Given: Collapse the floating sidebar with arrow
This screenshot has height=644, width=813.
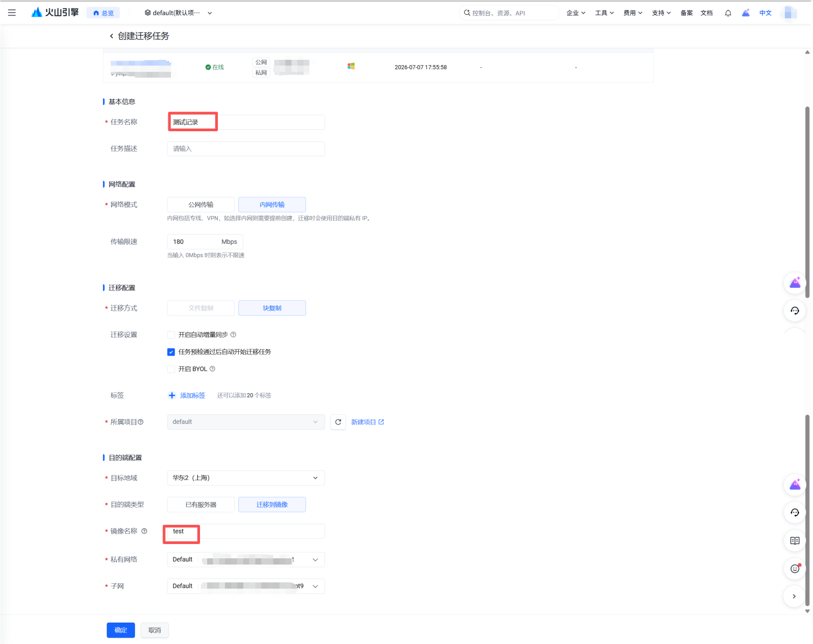Looking at the screenshot, I should coord(795,597).
